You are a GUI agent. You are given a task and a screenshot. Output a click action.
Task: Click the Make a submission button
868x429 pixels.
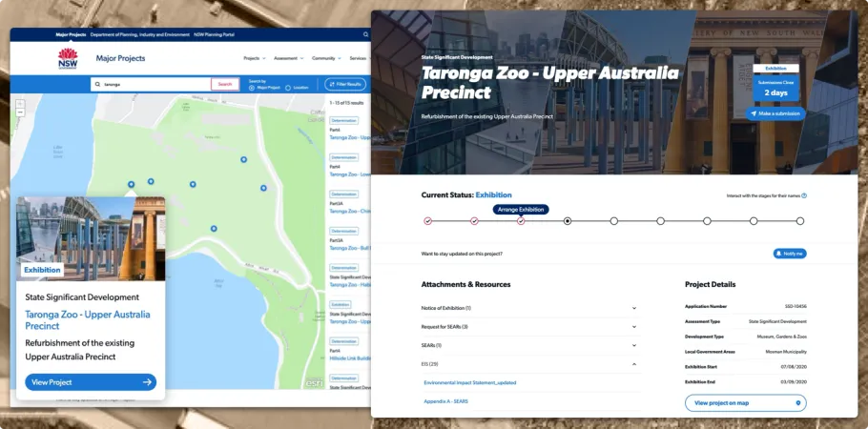(775, 113)
